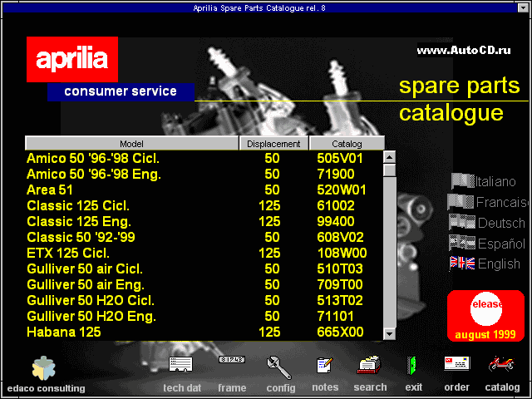Sort by the Model column header
The image size is (532, 399).
(131, 144)
